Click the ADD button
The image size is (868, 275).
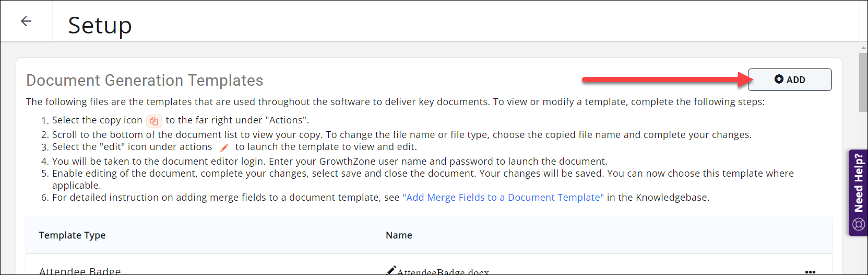790,79
